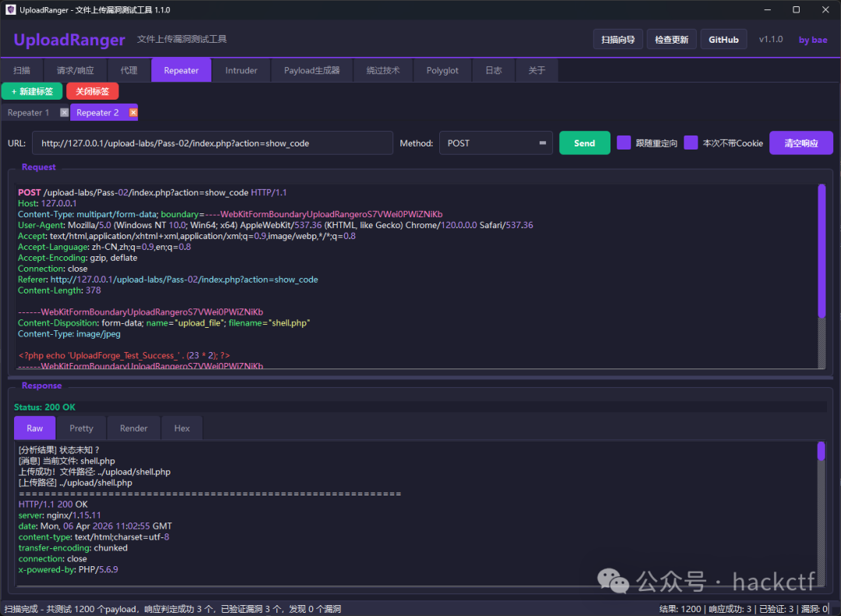Click the '[上传路径] ../upload/shell.php' line
841x616 pixels.
tap(75, 482)
